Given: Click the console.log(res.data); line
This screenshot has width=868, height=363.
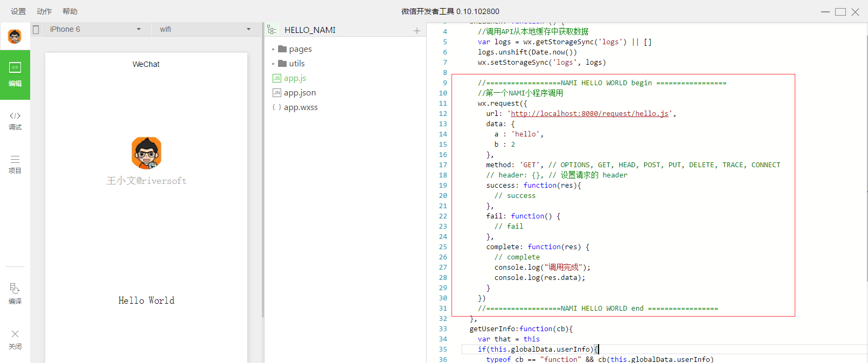Looking at the screenshot, I should point(540,278).
